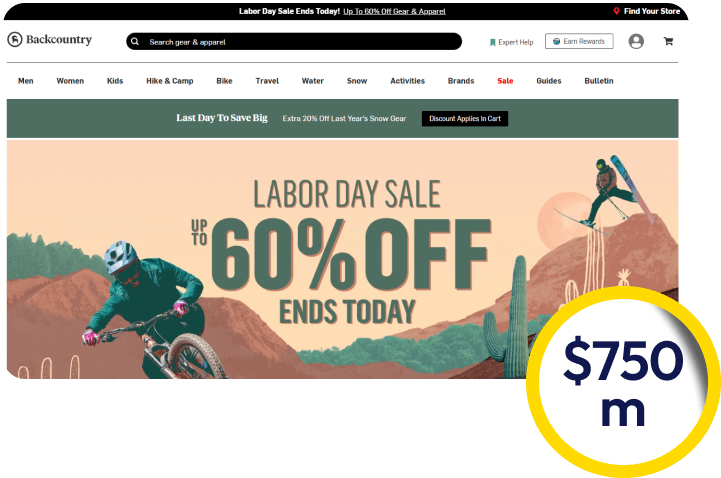Open the user account profile icon
The height and width of the screenshot is (478, 721).
pyautogui.click(x=636, y=41)
